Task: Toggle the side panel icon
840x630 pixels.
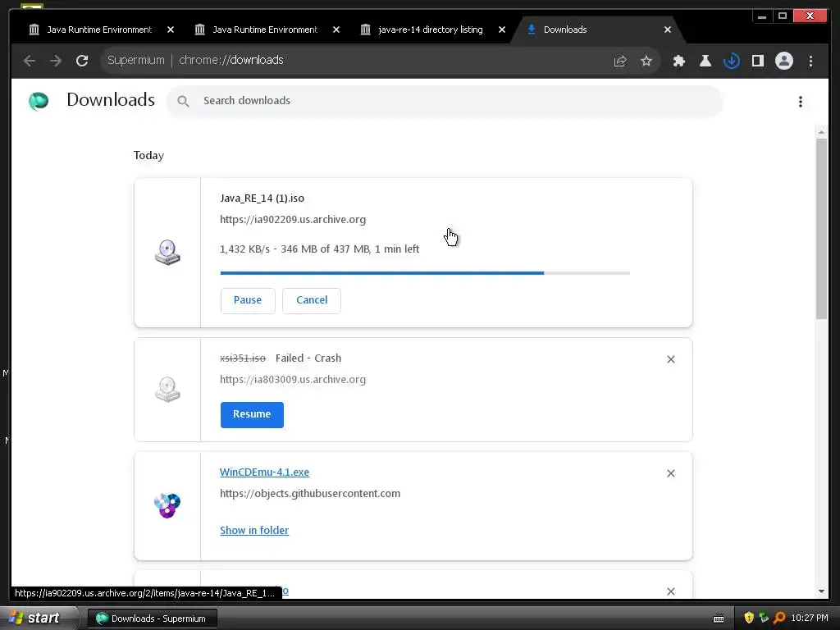Action: (x=757, y=61)
